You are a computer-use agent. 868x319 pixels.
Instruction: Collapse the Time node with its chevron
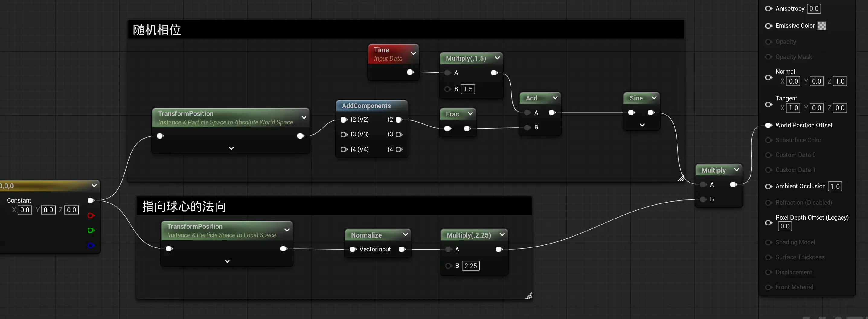[413, 53]
